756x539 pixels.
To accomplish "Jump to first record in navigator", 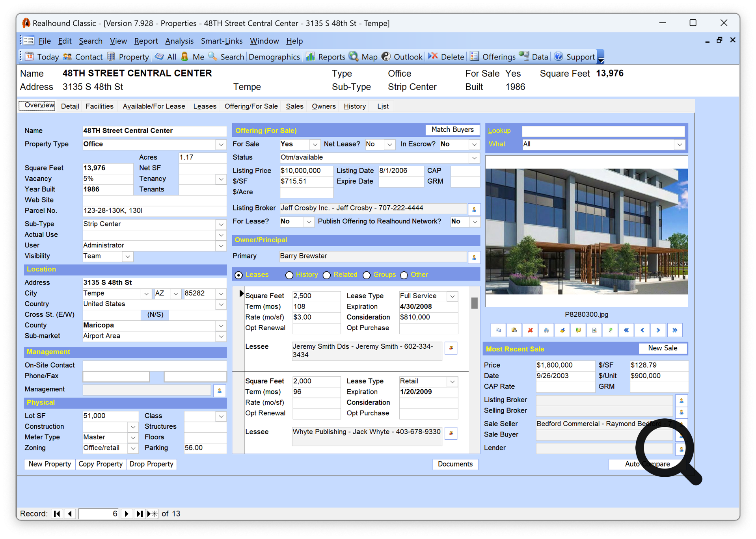I will 57,514.
